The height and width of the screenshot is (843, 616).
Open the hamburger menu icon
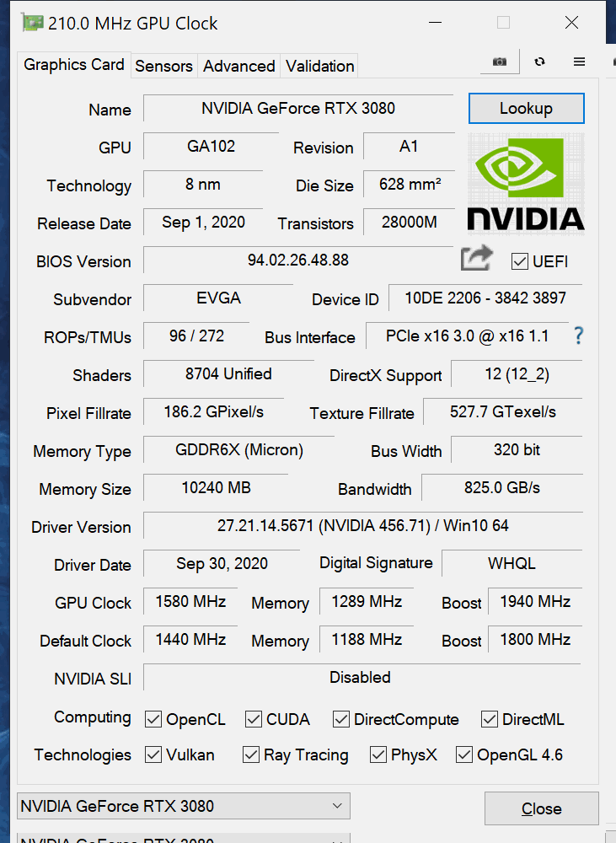point(579,62)
